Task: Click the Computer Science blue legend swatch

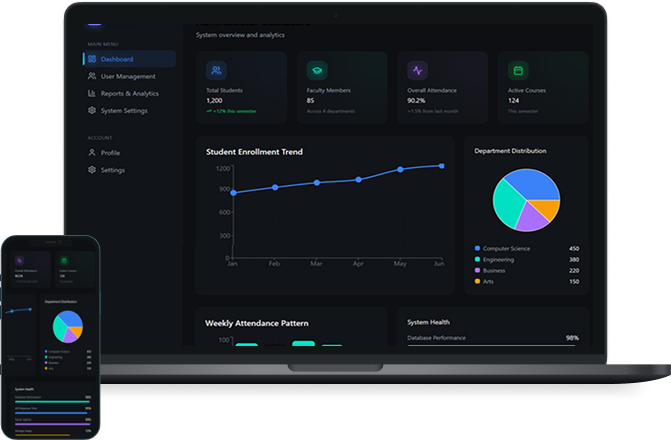Action: tap(477, 248)
